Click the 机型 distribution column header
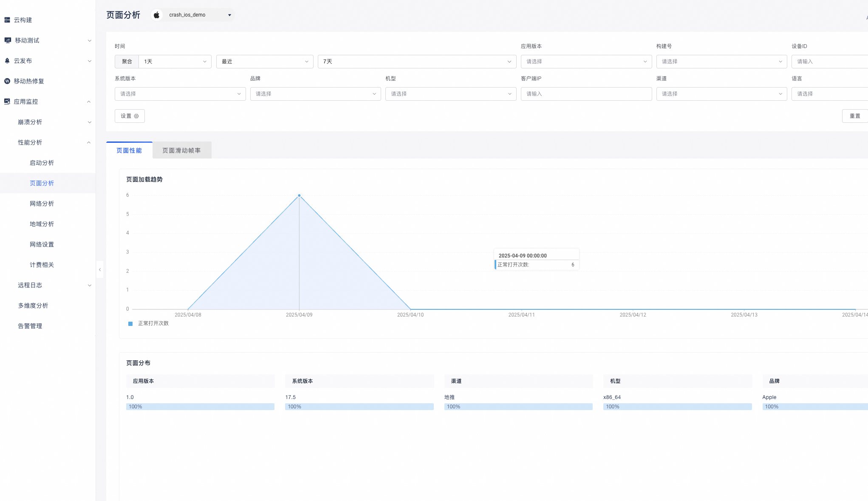868x501 pixels. [x=678, y=381]
